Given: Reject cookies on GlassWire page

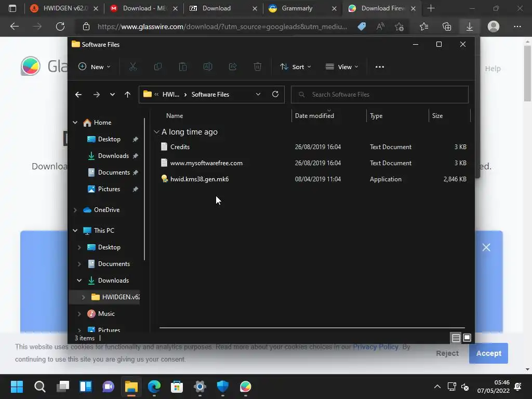Looking at the screenshot, I should coord(447,353).
